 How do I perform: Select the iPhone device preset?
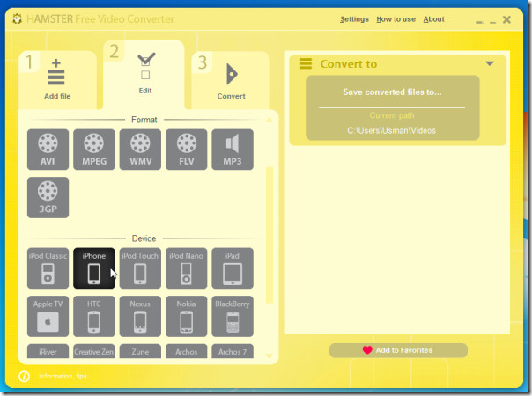click(x=94, y=268)
